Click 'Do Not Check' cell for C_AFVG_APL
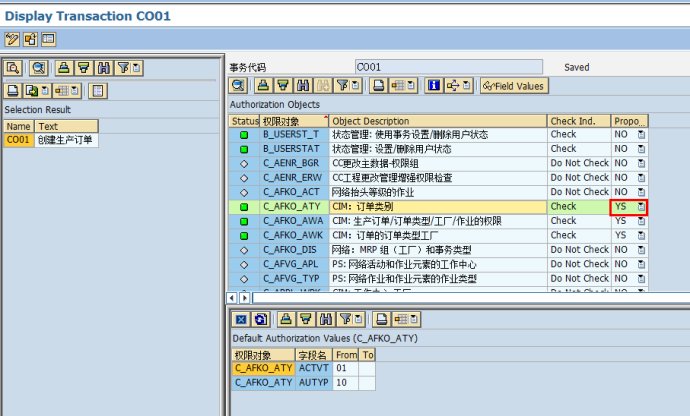Screen dimensions: 690x416 (579, 264)
